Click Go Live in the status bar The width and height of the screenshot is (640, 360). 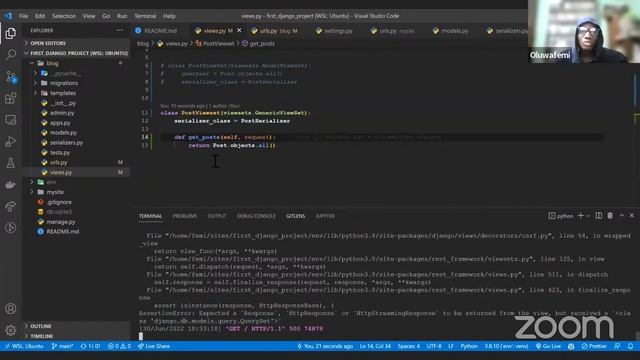click(548, 346)
